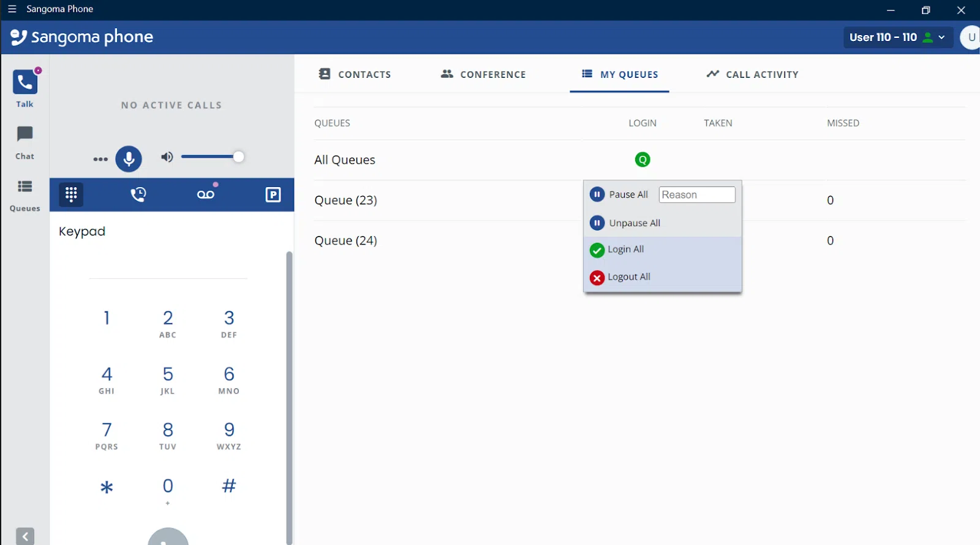
Task: Open the Talk phone section
Action: (x=25, y=88)
